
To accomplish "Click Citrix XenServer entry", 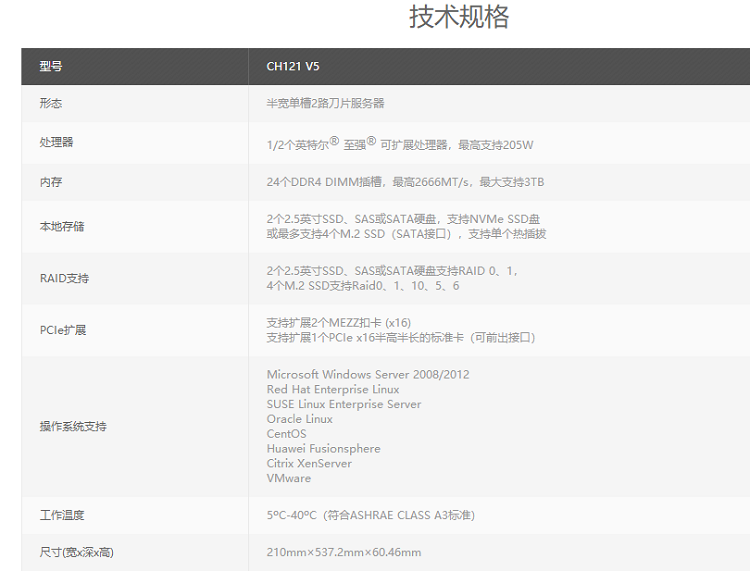I will tap(309, 463).
